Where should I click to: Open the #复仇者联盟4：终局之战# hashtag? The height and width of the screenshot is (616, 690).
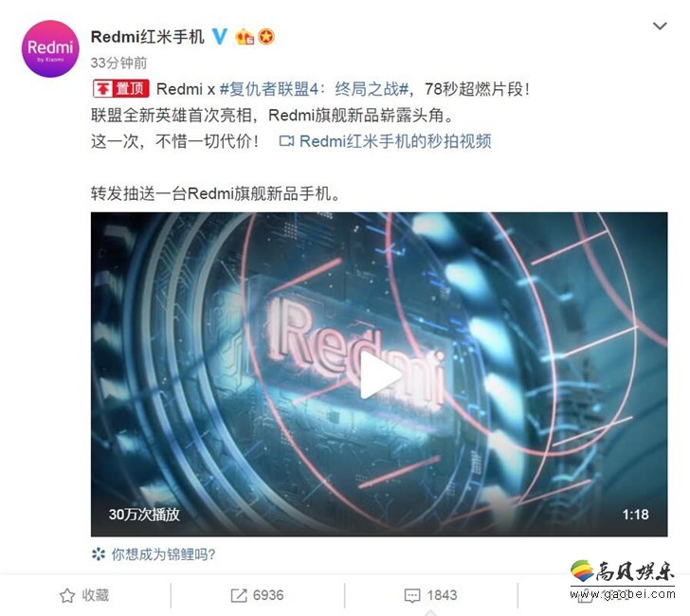pyautogui.click(x=315, y=89)
